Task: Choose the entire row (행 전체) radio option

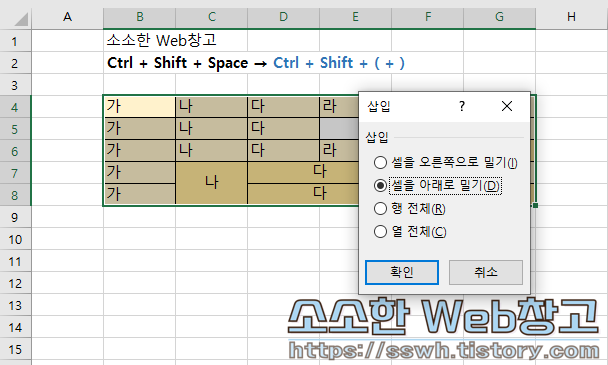Action: (x=409, y=209)
